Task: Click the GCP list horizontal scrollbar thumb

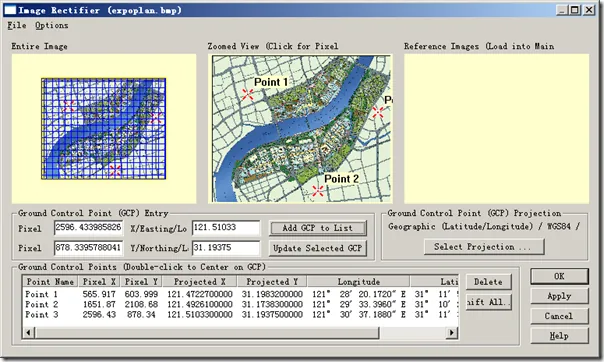Action: tap(207, 332)
